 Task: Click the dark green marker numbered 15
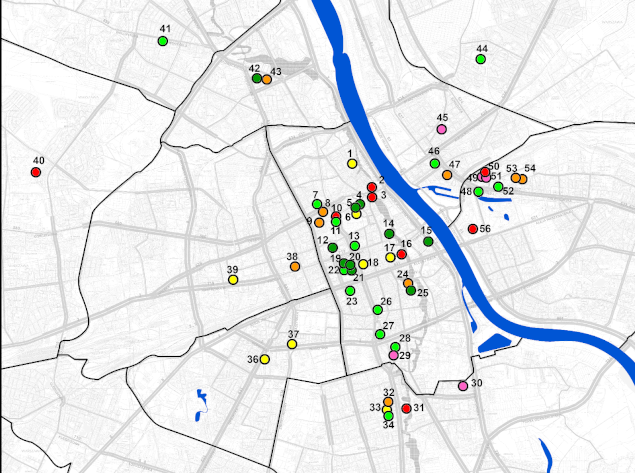[x=428, y=242]
